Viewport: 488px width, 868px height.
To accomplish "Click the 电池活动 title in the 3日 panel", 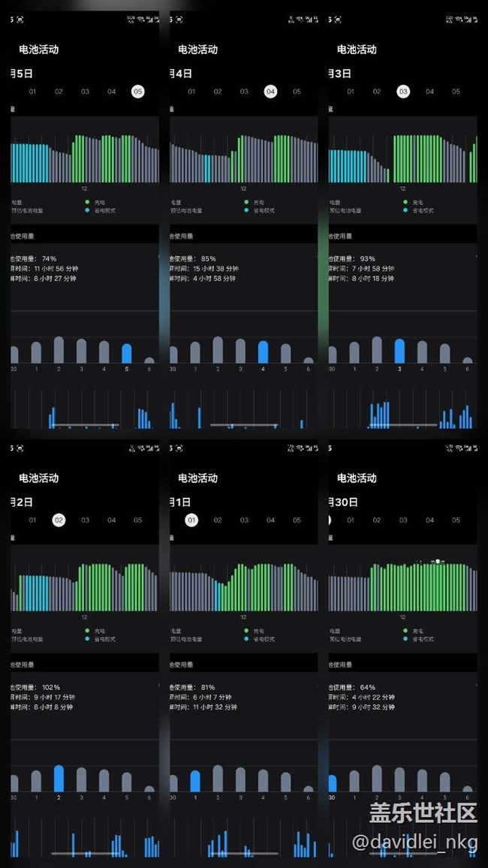I will 357,50.
